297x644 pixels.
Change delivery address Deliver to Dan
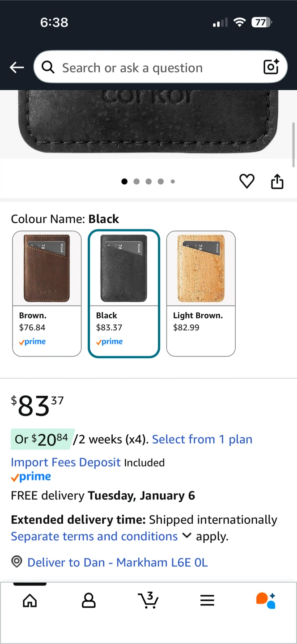[x=117, y=562]
